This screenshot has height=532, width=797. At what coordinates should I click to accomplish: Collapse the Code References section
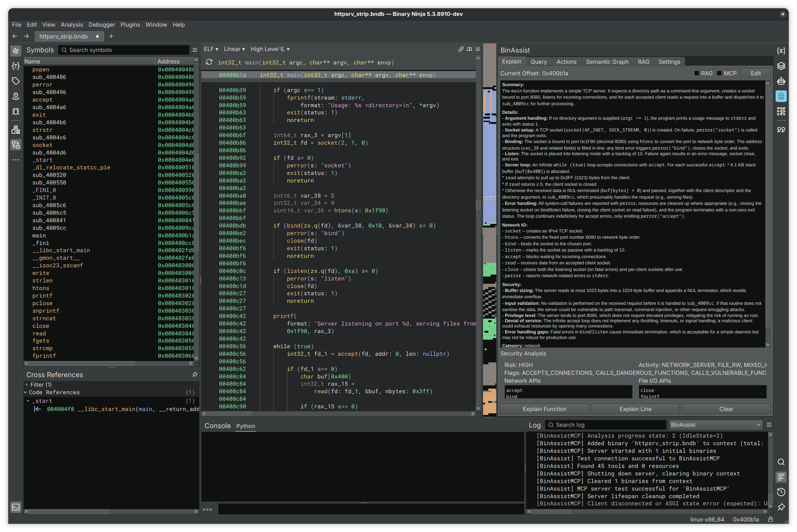(x=26, y=392)
